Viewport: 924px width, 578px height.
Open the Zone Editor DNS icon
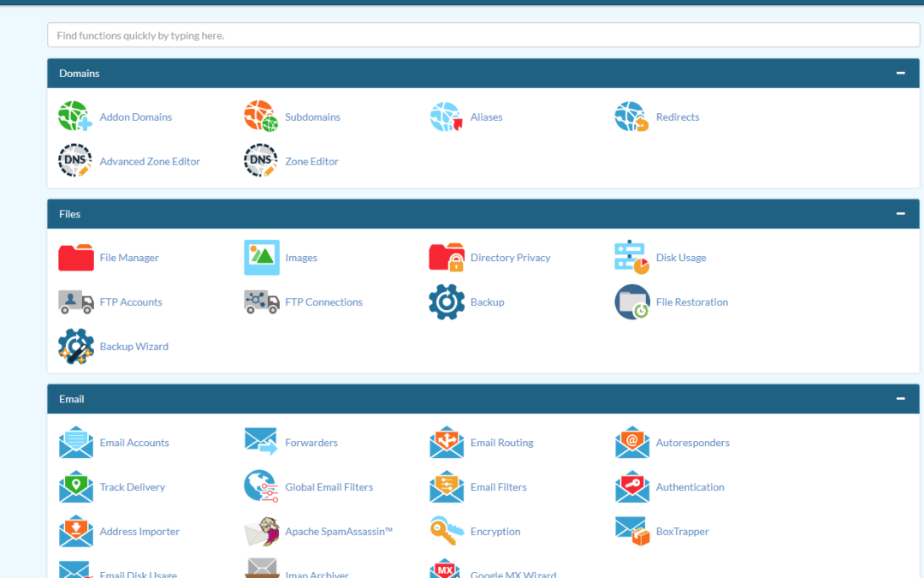260,161
